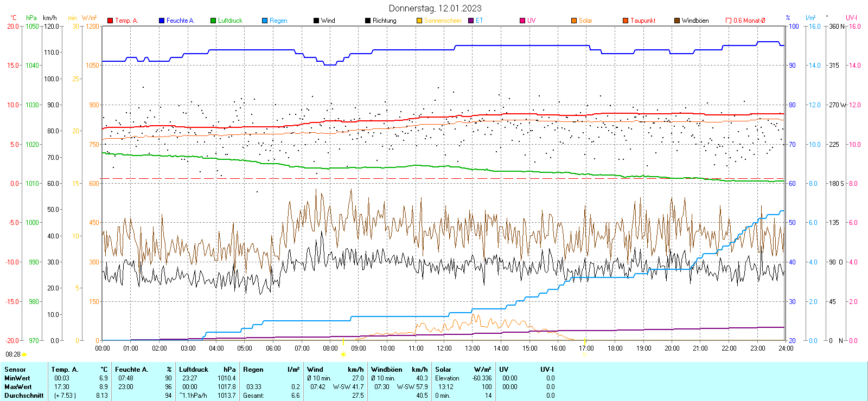868x401 pixels.
Task: Click the Durchschnitt row label
Action: [x=24, y=396]
